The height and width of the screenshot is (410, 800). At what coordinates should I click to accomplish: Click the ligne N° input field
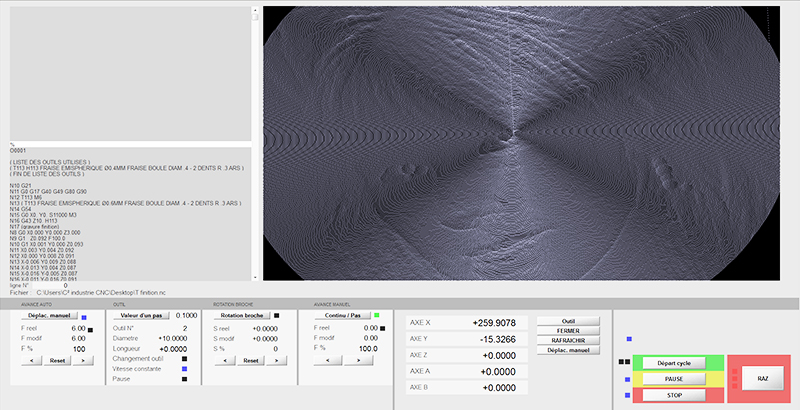50,286
